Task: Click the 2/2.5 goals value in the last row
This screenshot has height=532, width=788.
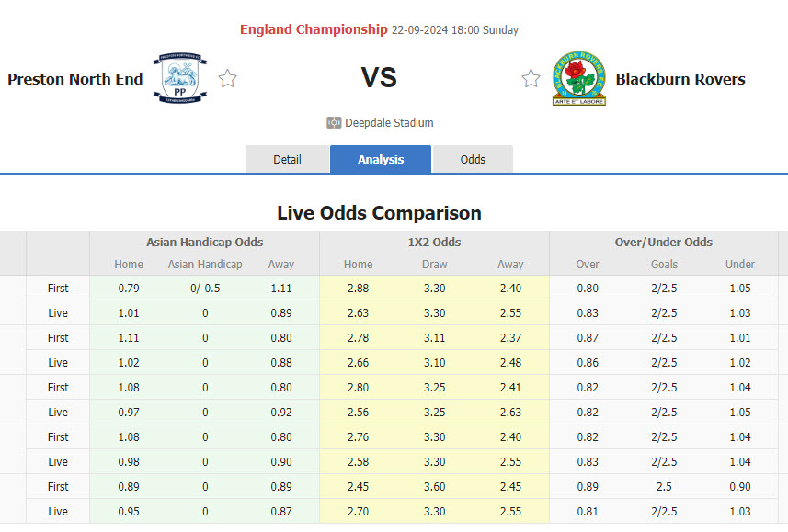Action: coord(664,512)
